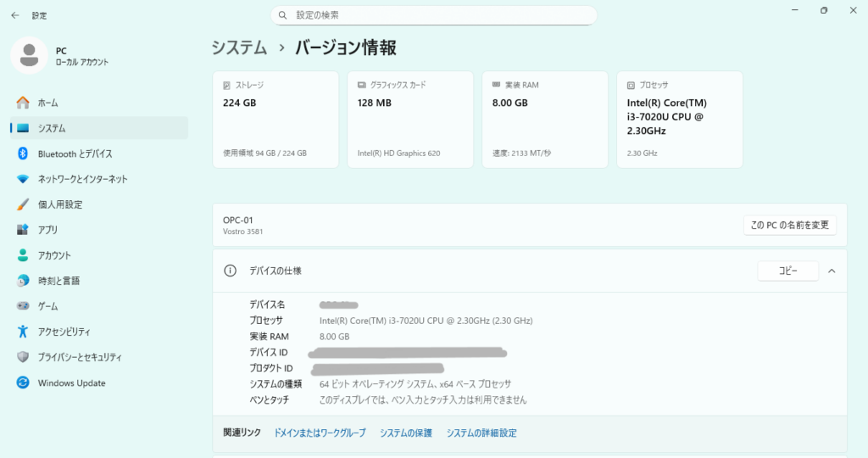Open Network and Internet via Wi-Fi icon
This screenshot has height=458, width=868.
[x=23, y=179]
